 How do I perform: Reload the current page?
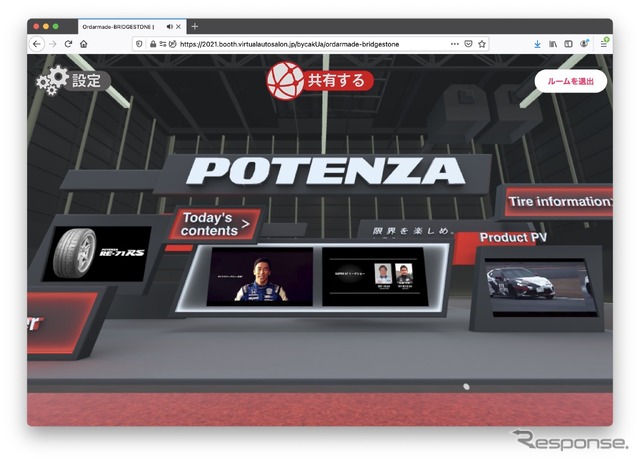(68, 44)
